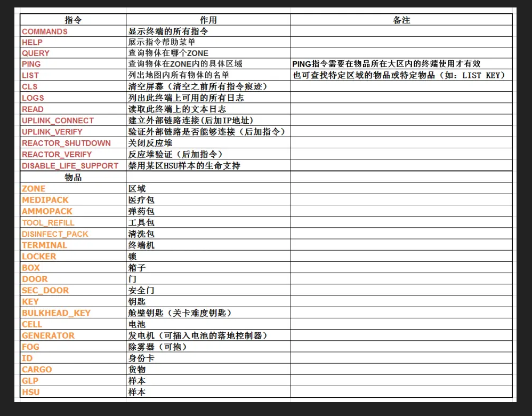The width and height of the screenshot is (532, 416).
Task: Click the CELL item cell
Action: click(73, 324)
